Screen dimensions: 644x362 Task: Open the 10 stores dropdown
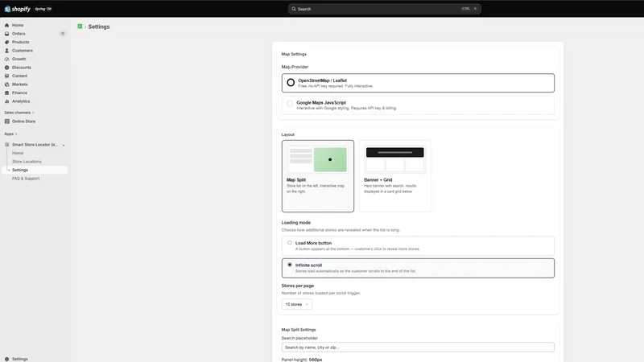pos(296,304)
